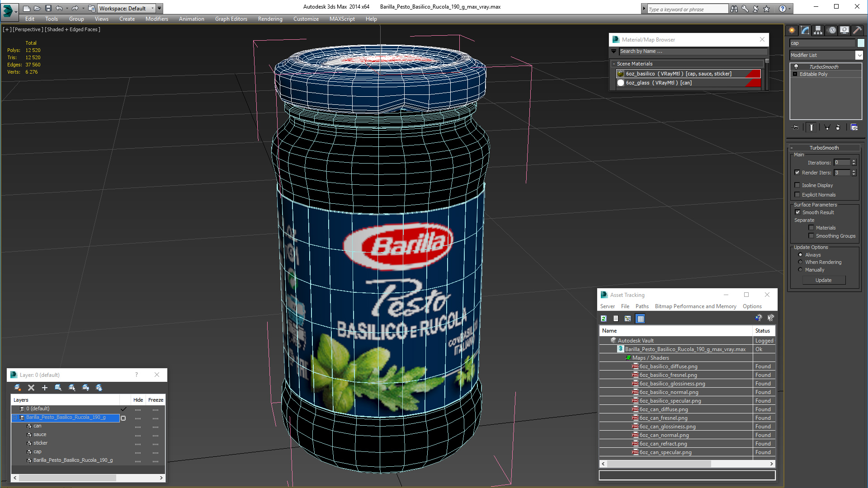
Task: Click the New Scene icon
Action: click(x=26, y=8)
